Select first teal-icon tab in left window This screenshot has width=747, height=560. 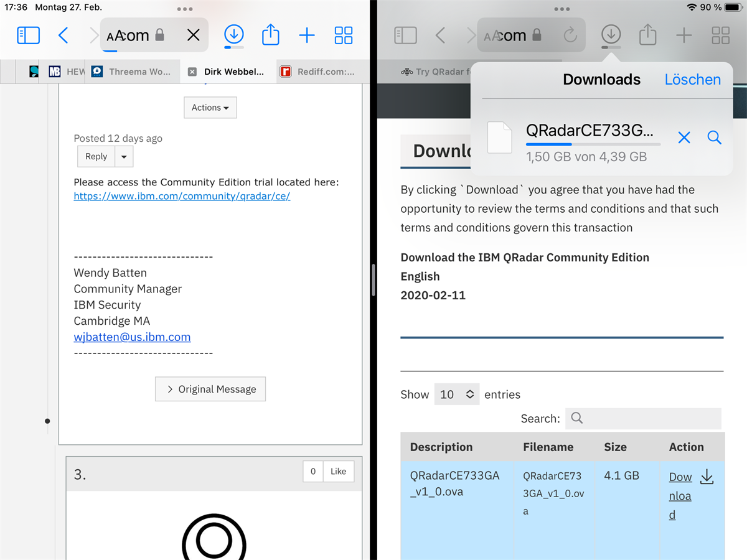[34, 72]
